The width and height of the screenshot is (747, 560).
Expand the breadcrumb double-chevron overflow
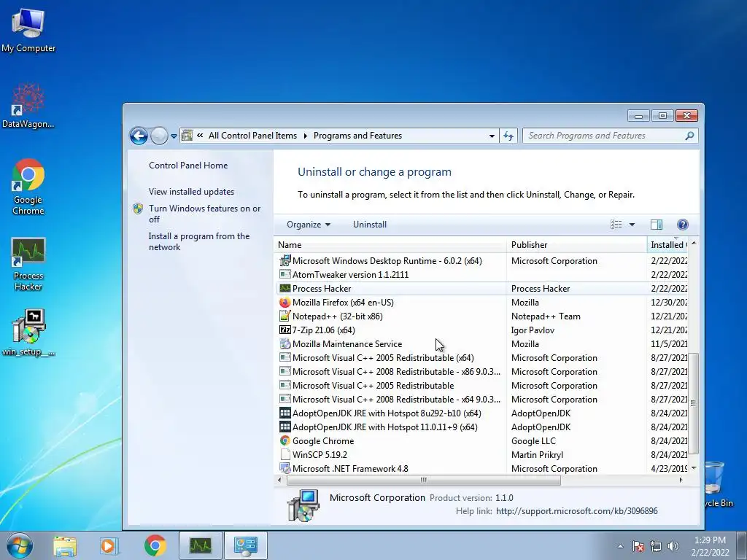click(x=200, y=136)
